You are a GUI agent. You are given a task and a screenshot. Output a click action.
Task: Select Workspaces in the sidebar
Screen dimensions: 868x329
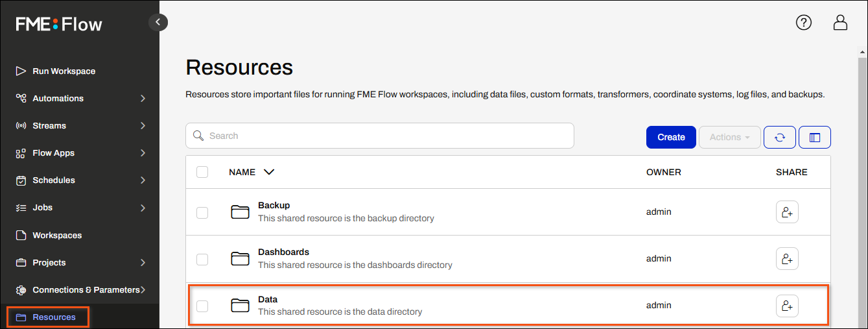pyautogui.click(x=57, y=235)
